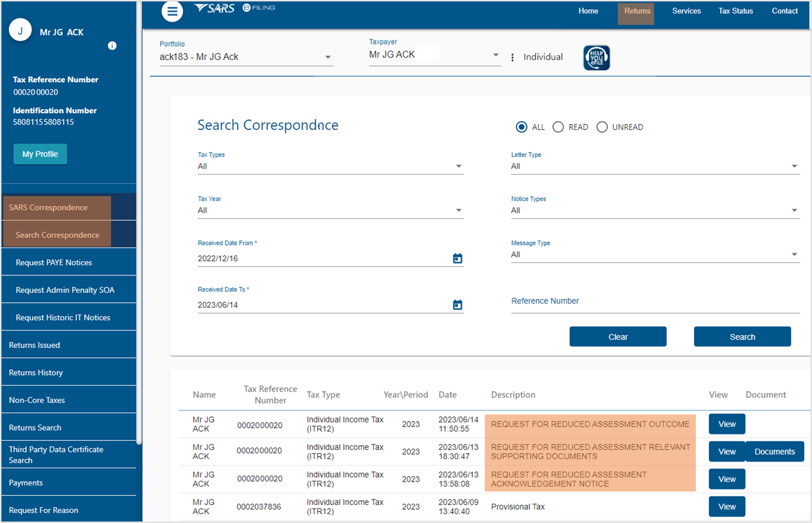This screenshot has height=523, width=812.
Task: Go to the Home tab
Action: tap(588, 11)
